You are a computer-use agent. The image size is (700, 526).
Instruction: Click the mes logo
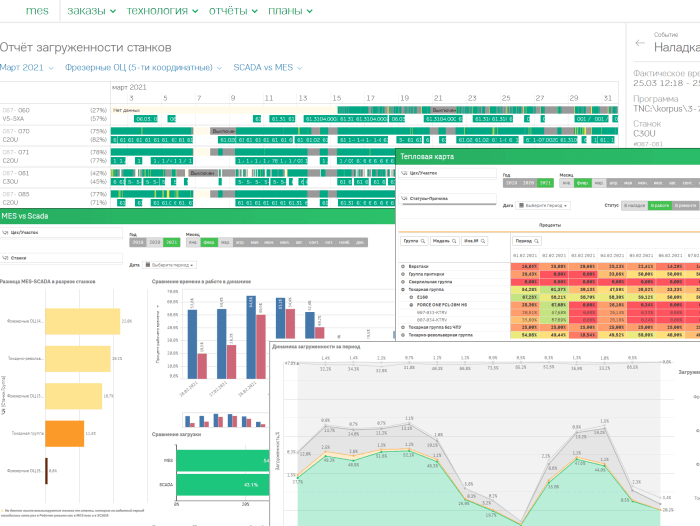click(37, 12)
